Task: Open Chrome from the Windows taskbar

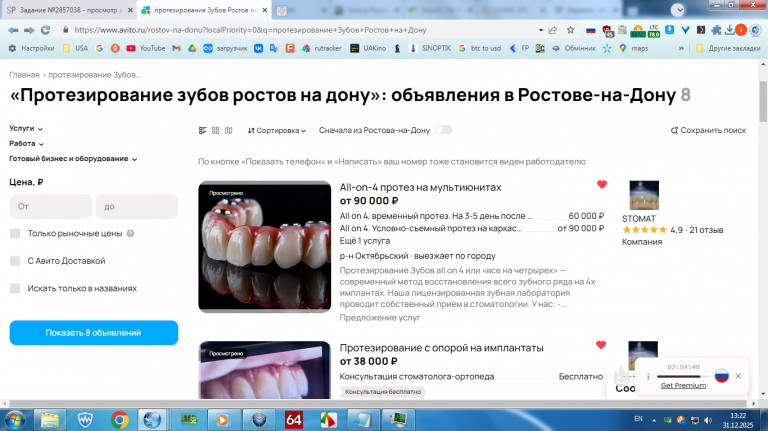Action: [120, 420]
